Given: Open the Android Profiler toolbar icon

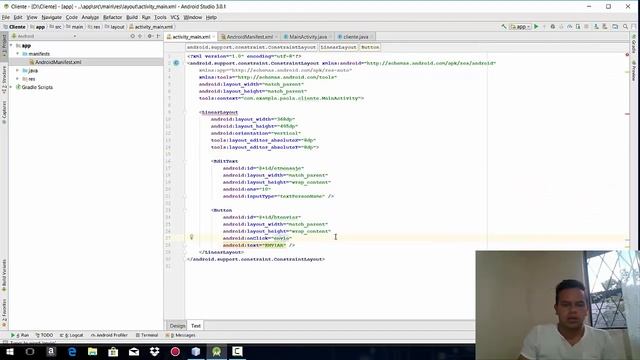Looking at the screenshot, I should click(x=569, y=27).
